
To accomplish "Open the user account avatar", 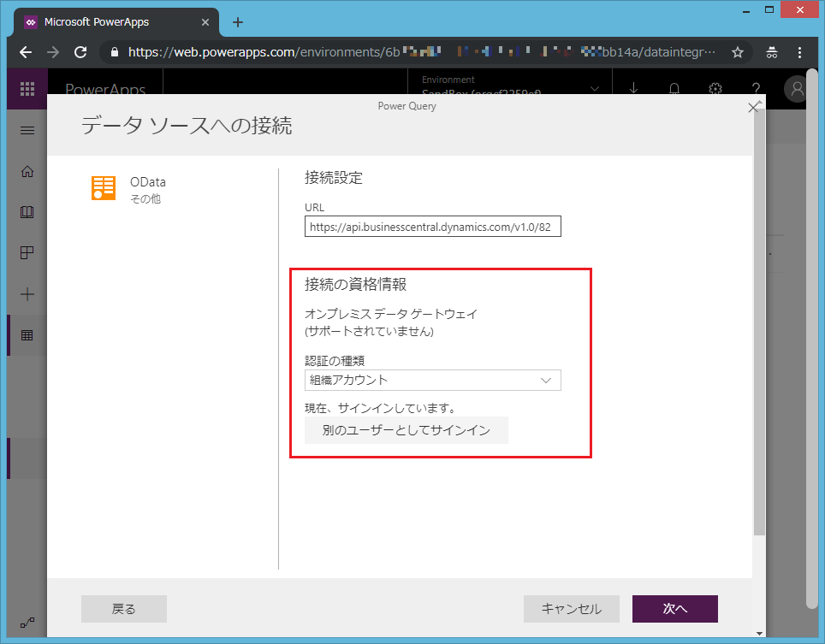I will point(797,88).
